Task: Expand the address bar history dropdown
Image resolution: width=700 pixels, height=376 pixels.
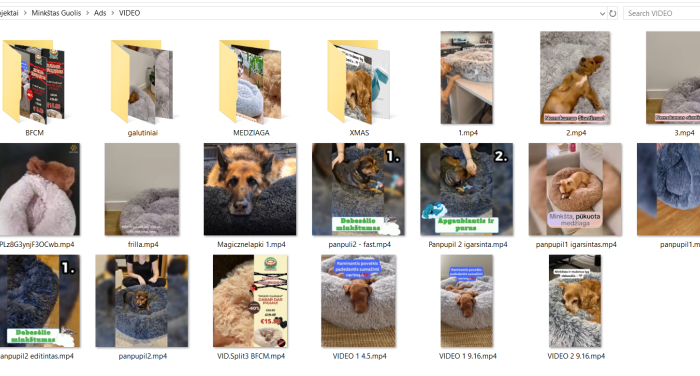Action: [x=602, y=13]
